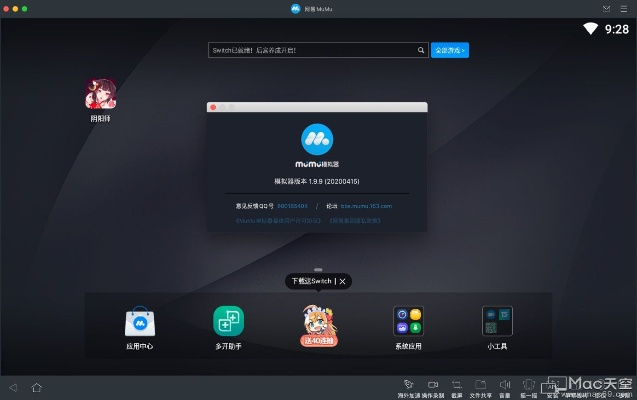Go to Android home screen
The image size is (637, 400).
coord(37,387)
